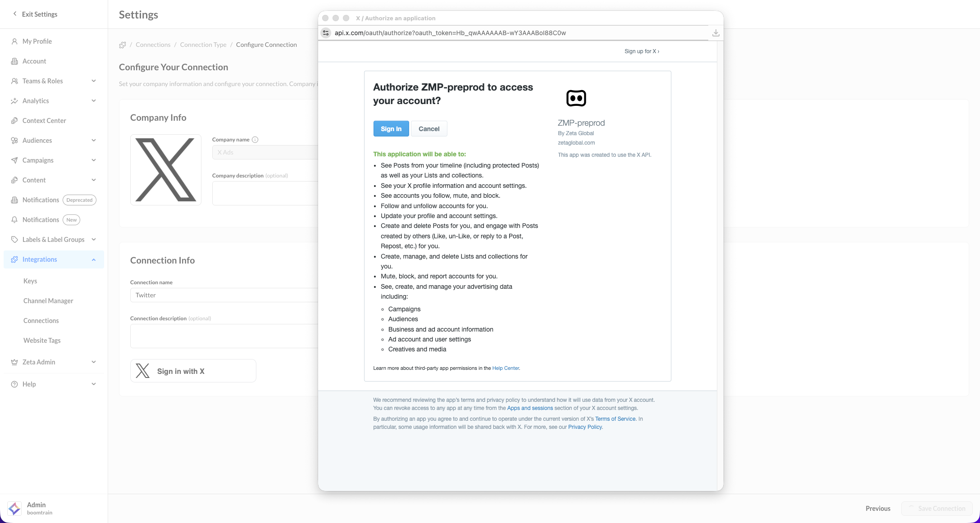
Task: Click the Integrations puzzle icon
Action: (14, 259)
